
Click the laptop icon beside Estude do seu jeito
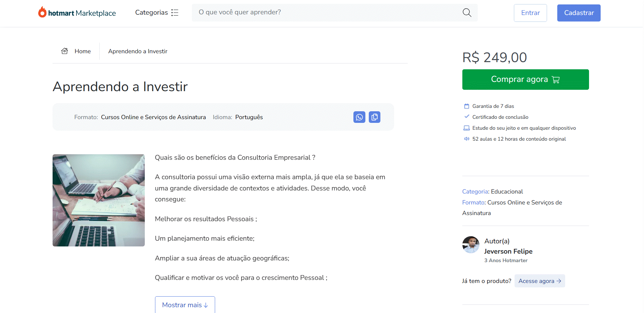[466, 128]
